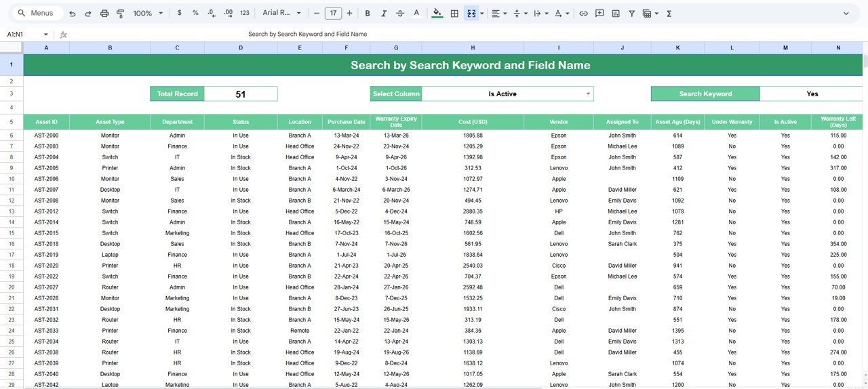This screenshot has width=868, height=389.
Task: Click cell AST-2019
Action: tap(46, 255)
